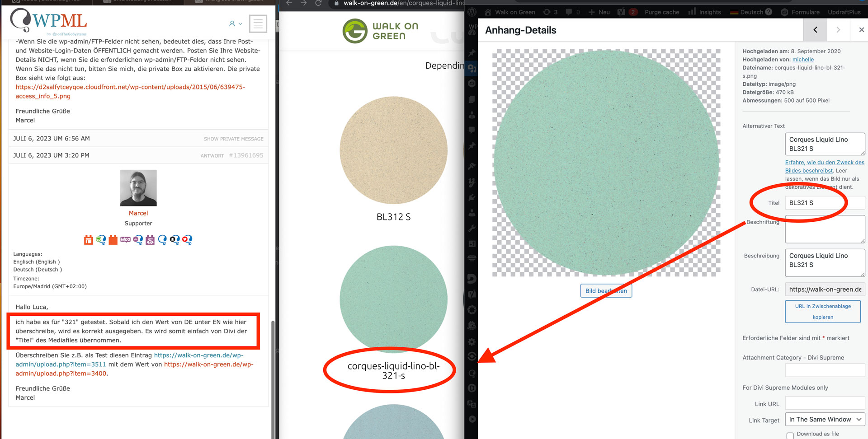Viewport: 868px width, 439px height.
Task: Open the Neu menu in admin bar
Action: point(599,12)
